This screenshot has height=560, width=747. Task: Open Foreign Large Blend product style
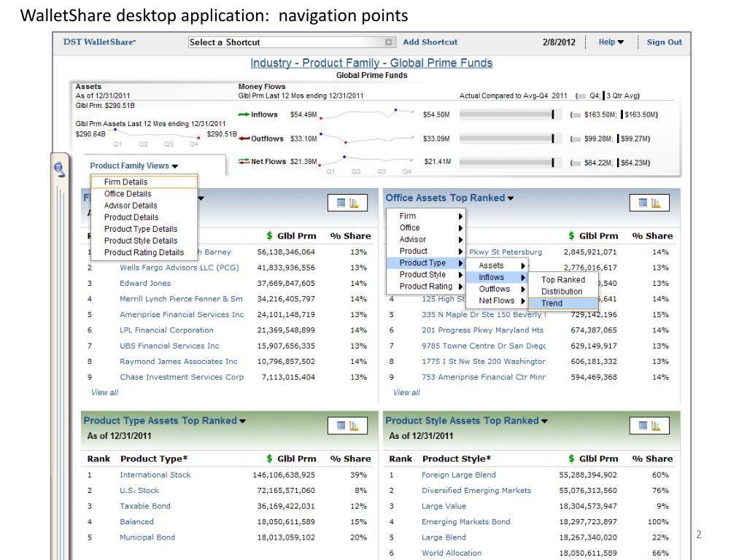point(458,475)
